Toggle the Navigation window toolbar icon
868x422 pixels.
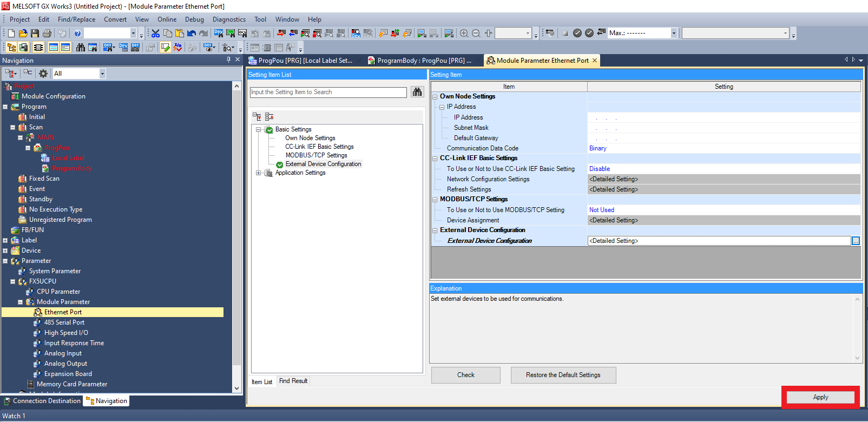11,47
